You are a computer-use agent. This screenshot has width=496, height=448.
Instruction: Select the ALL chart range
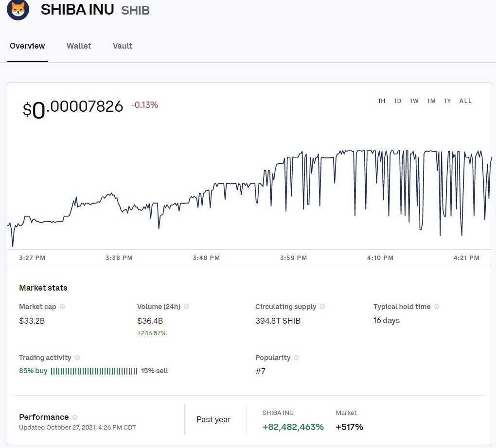(x=466, y=101)
